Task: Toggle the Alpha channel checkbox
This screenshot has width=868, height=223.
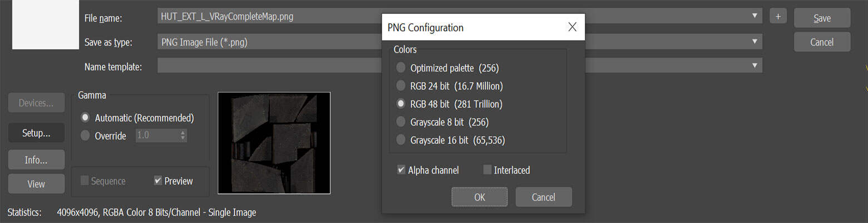Action: click(x=401, y=170)
